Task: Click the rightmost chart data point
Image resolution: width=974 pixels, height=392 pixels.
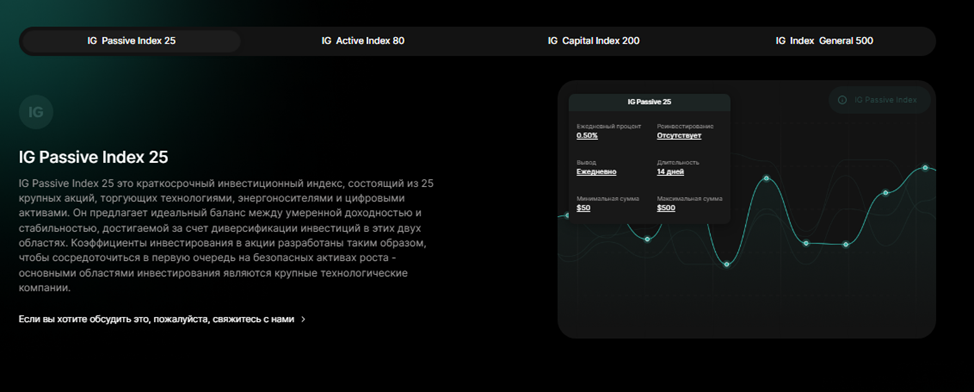Action: point(925,168)
